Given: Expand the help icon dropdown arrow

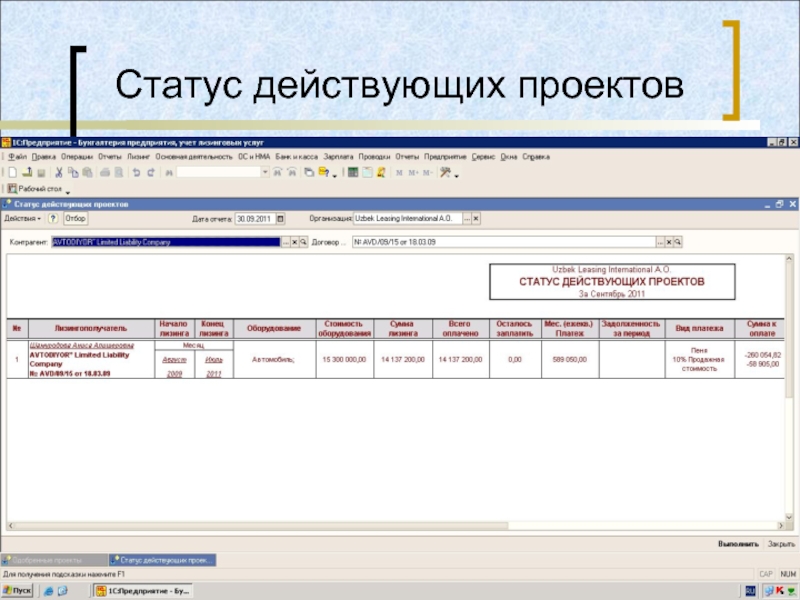Looking at the screenshot, I should 335,176.
